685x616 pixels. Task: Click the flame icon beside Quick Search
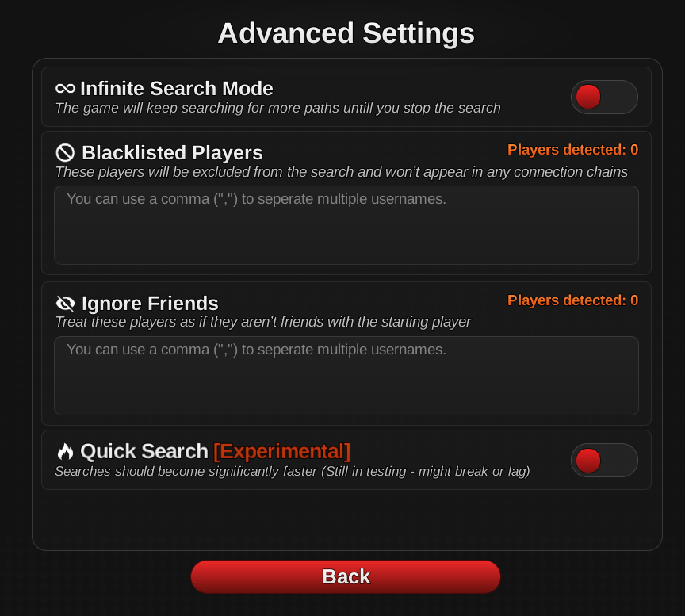pos(66,451)
